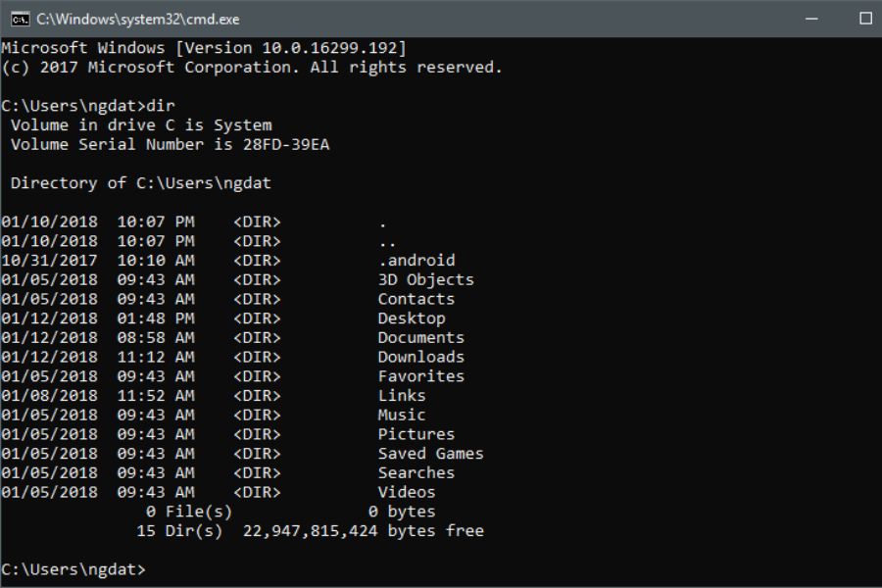
Task: Minimize the command prompt window
Action: 812,19
